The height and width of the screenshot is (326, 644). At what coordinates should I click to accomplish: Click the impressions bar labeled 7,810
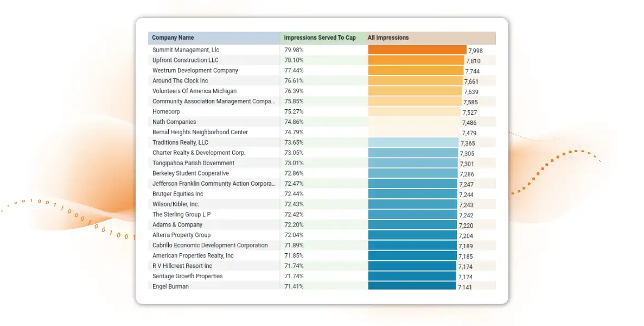coord(416,60)
